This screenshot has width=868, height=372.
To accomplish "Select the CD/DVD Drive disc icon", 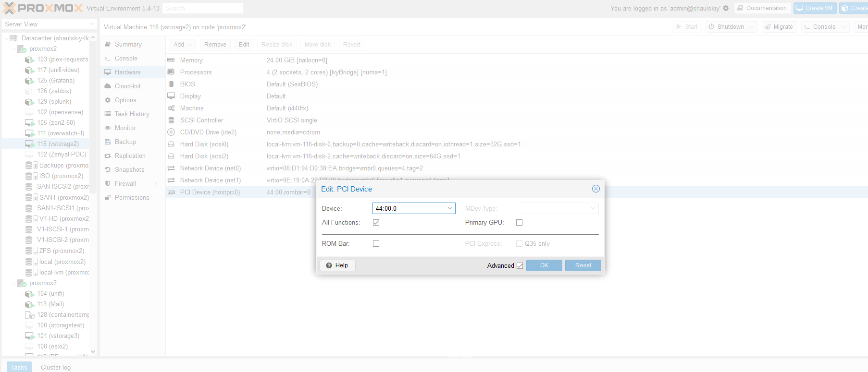I will 171,132.
